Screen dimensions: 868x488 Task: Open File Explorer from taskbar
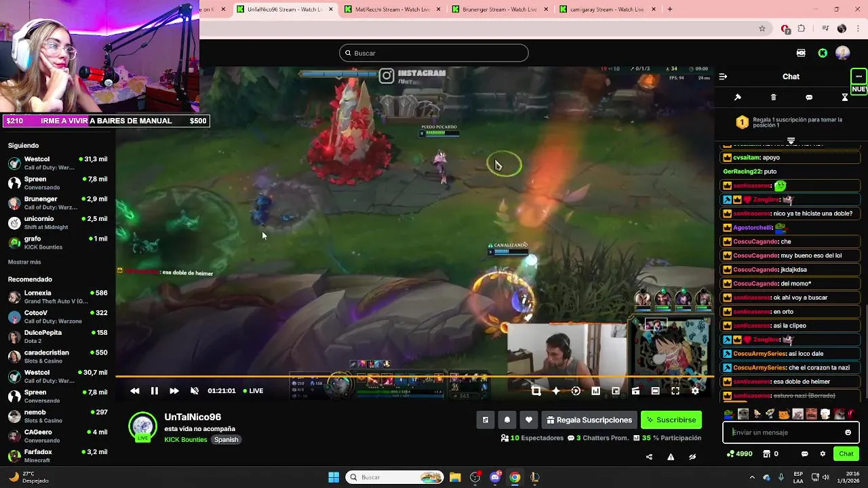coord(455,477)
